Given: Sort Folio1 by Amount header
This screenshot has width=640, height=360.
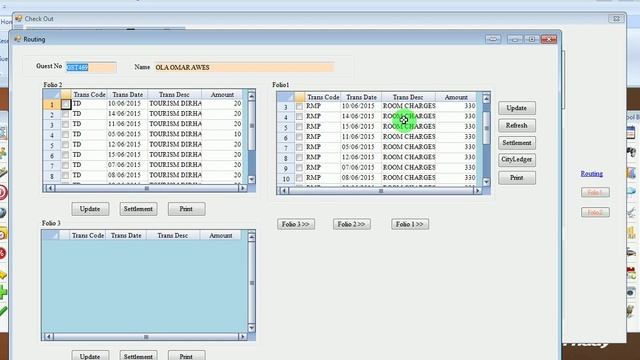Looking at the screenshot, I should (456, 97).
